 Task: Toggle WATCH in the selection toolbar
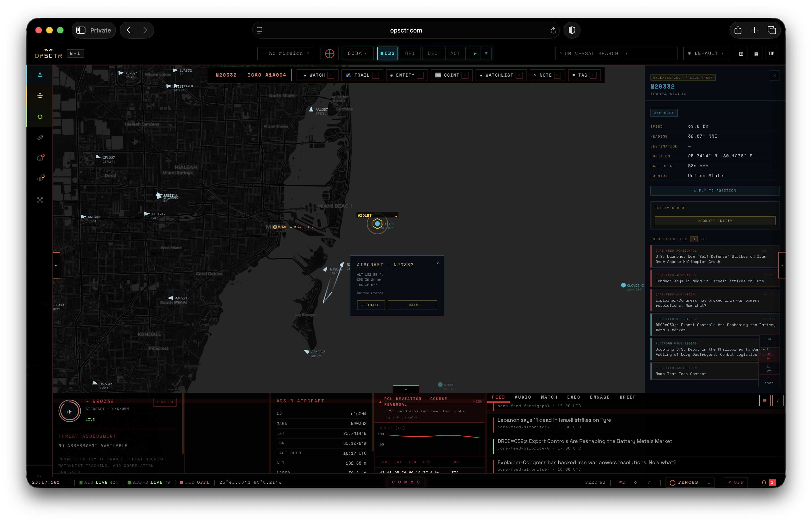317,75
